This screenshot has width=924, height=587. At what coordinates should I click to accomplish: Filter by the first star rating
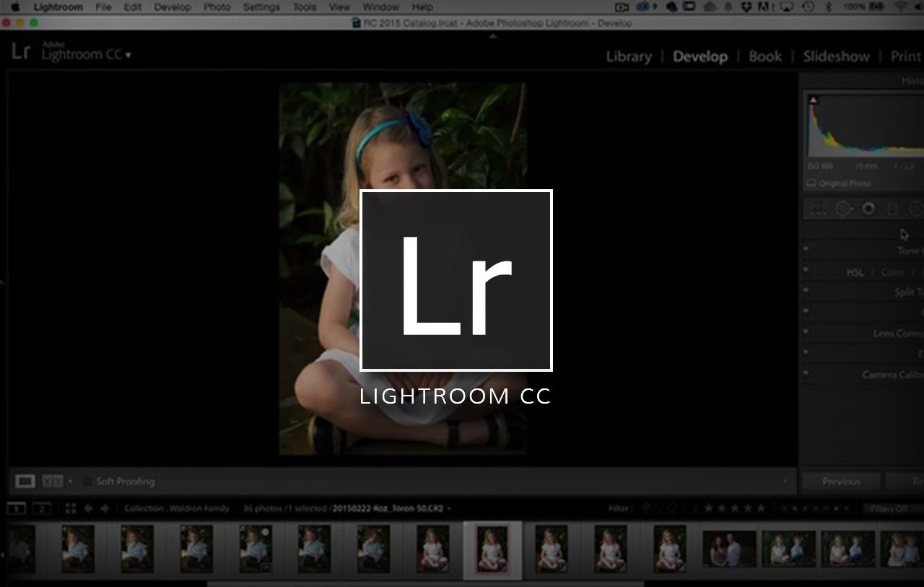click(708, 508)
